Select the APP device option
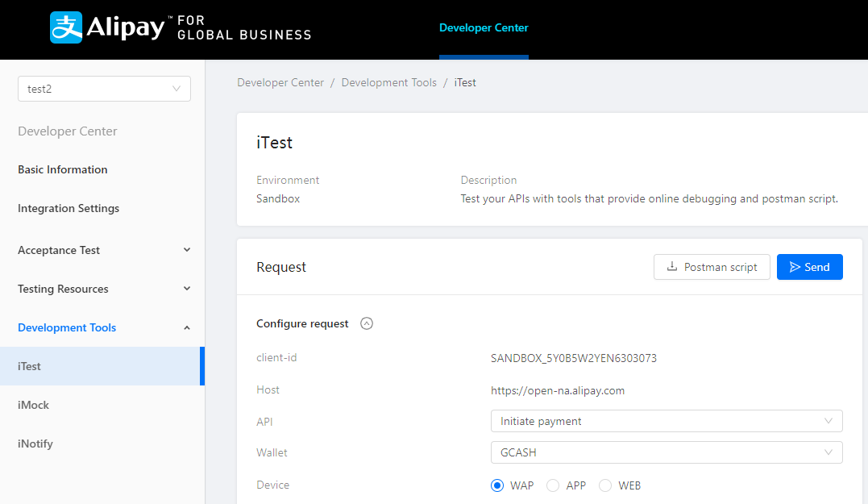 tap(553, 485)
